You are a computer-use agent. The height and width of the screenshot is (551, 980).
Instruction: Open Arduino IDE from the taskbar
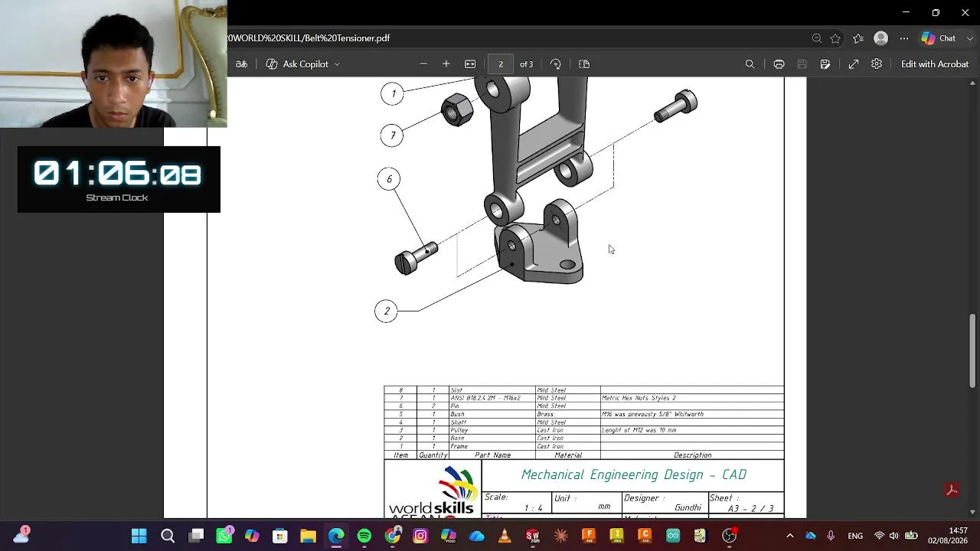pyautogui.click(x=673, y=536)
